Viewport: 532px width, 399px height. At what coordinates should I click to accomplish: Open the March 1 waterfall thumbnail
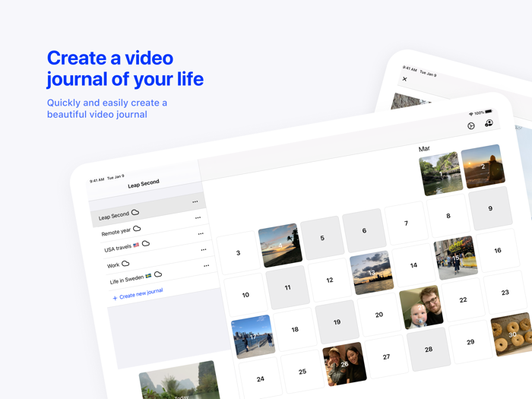441,174
